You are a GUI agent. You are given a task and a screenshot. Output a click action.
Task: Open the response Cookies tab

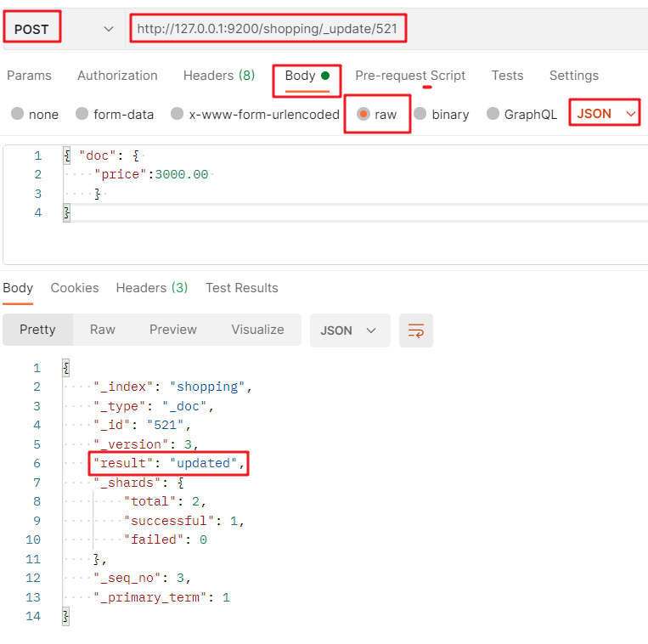(75, 288)
